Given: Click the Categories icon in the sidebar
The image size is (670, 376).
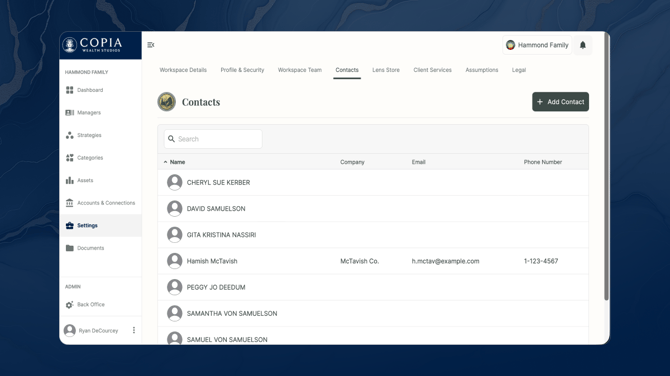Looking at the screenshot, I should tap(70, 158).
